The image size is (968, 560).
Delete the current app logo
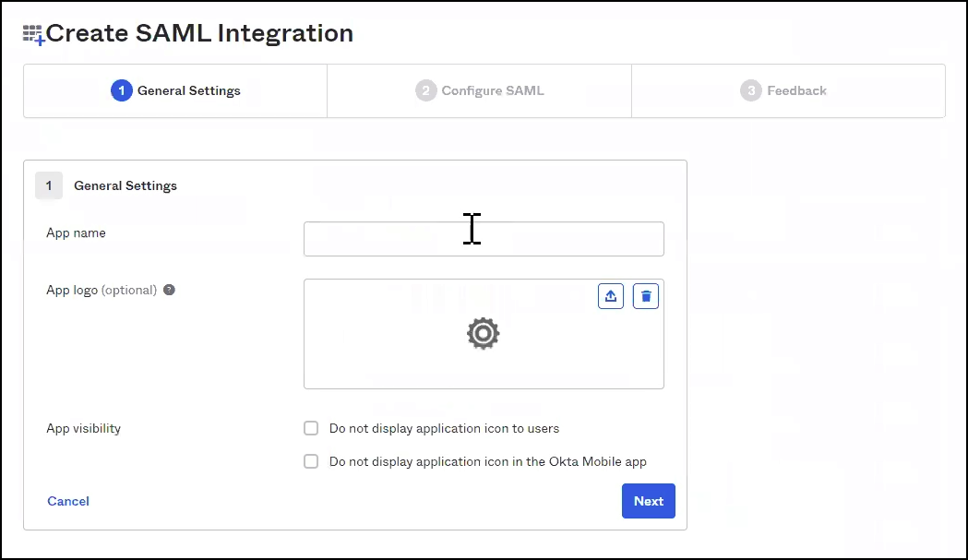pos(645,295)
